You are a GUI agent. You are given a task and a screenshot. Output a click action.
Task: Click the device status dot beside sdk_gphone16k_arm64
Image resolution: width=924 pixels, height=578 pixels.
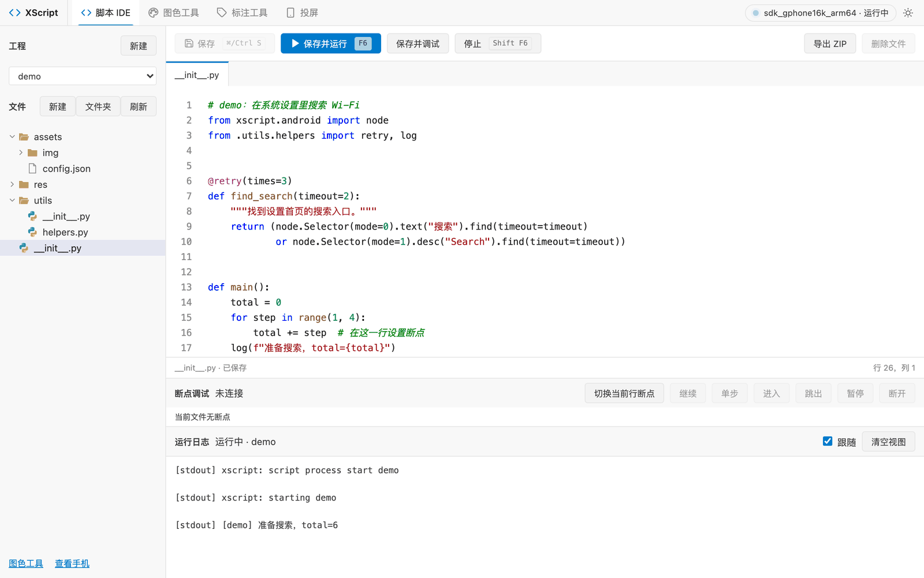[x=755, y=13]
